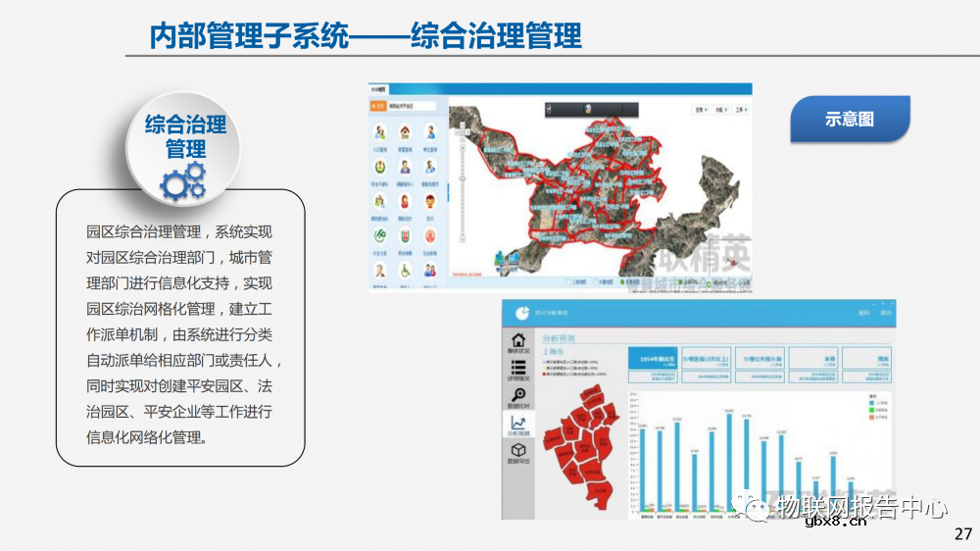The width and height of the screenshot is (980, 551).
Task: Open the 人口查询 people icon in GIS sidebar
Action: (380, 132)
